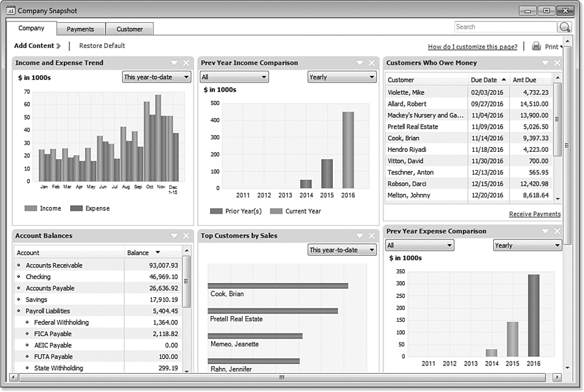Switch to the Payments tab

click(x=80, y=29)
